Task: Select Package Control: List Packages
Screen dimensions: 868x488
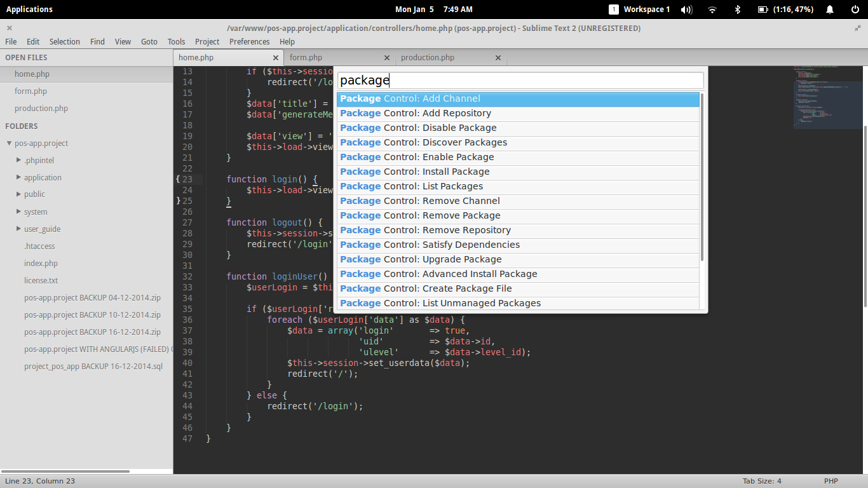Action: point(518,187)
